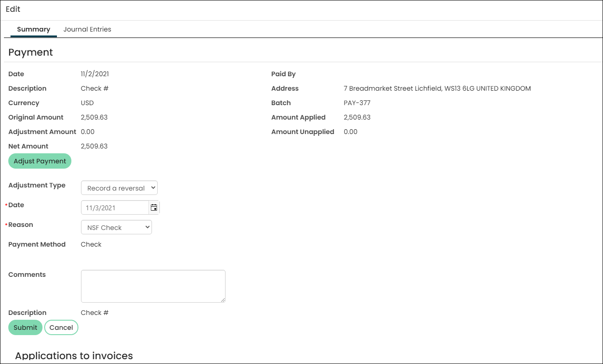
Task: Click the Net Amount value 2,509.63
Action: coord(94,146)
